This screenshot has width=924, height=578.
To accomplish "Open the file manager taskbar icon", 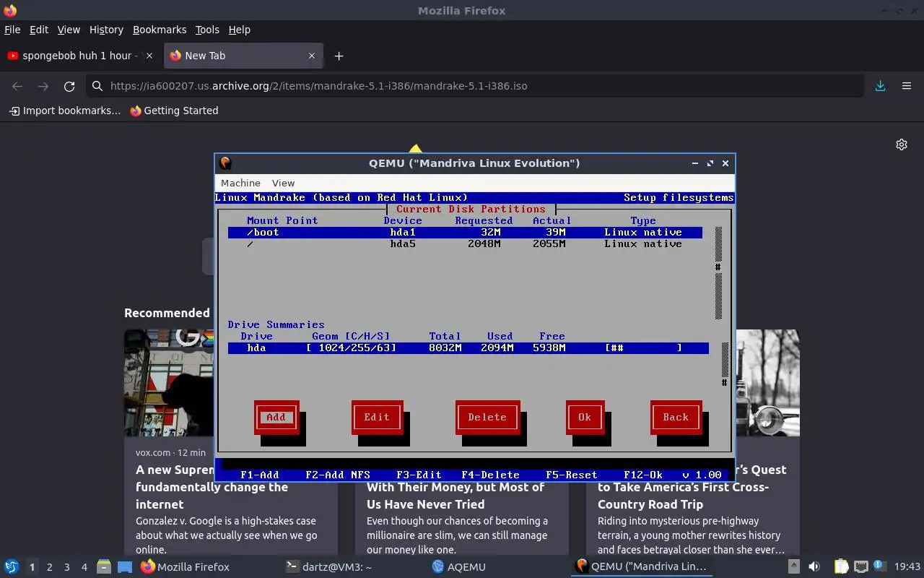I will coord(103,567).
